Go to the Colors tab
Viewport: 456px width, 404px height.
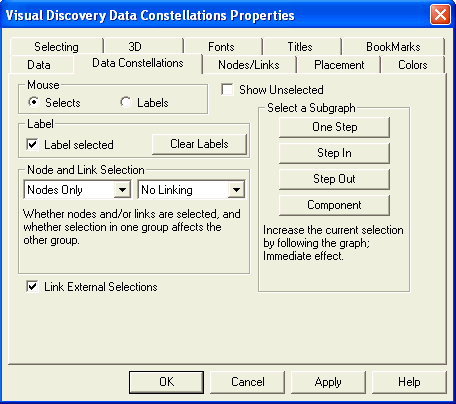pyautogui.click(x=413, y=65)
